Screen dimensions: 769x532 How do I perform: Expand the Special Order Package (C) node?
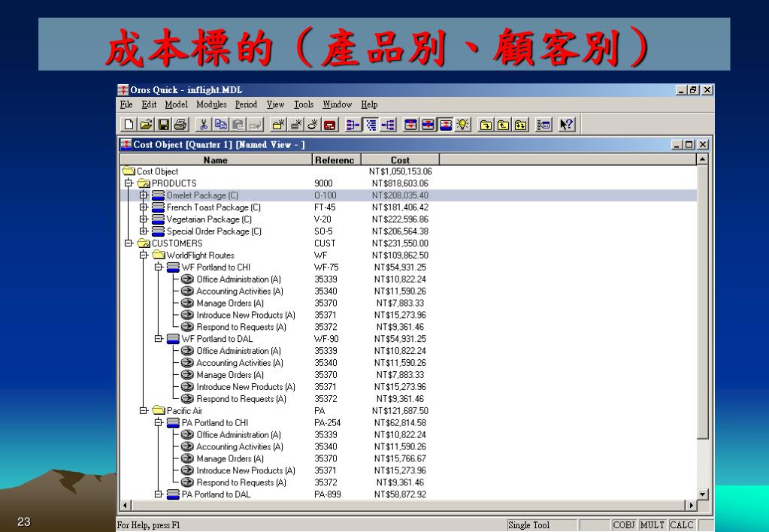[x=144, y=231]
